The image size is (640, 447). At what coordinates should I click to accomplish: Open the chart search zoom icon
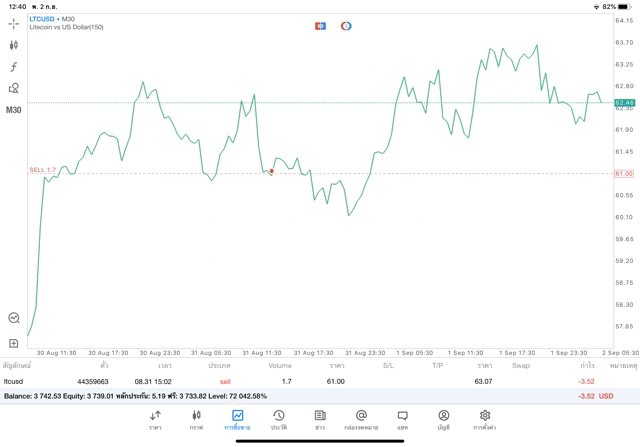14,318
